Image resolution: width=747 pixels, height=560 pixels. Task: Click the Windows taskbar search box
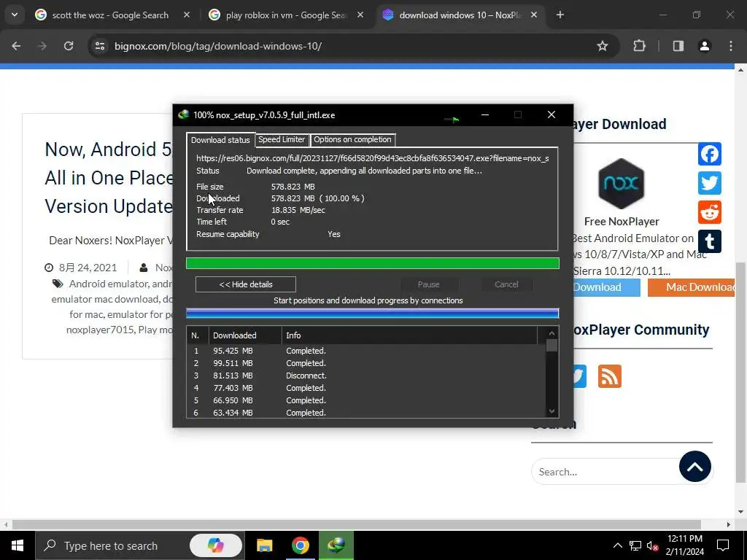(x=139, y=545)
